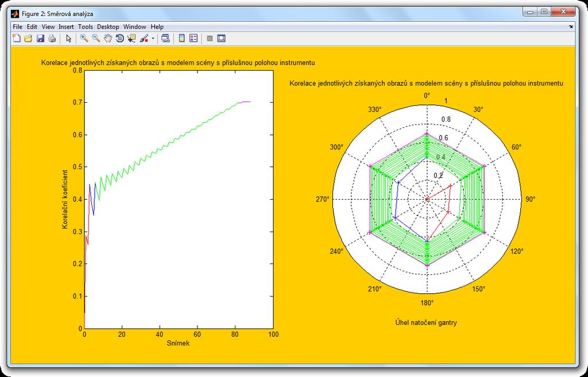Click the center origin of the polar plot
The width and height of the screenshot is (588, 377).
coord(427,199)
